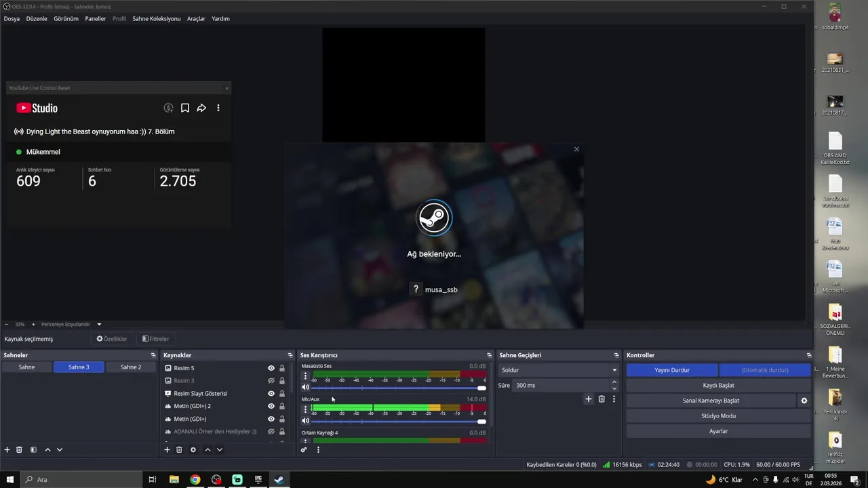Open Steam from the Windows taskbar

279,479
